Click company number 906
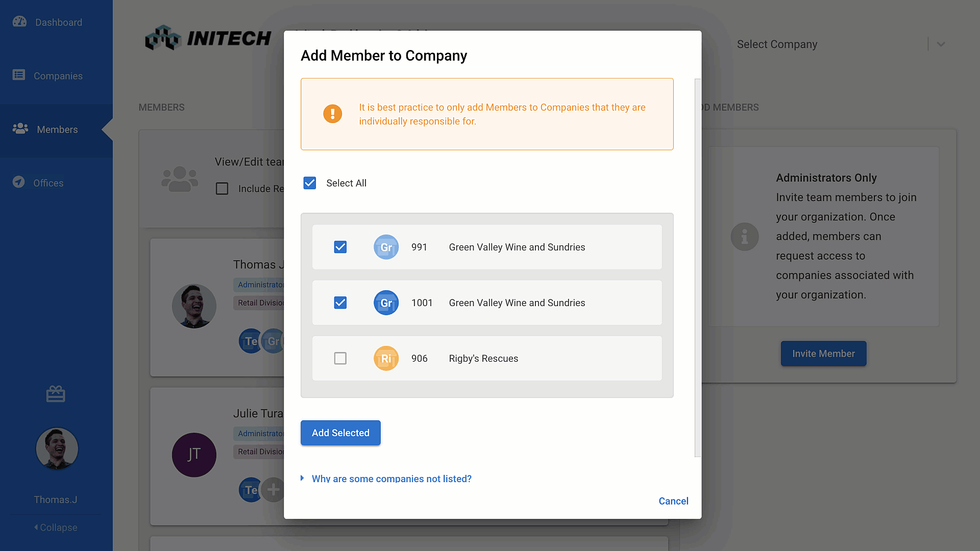The height and width of the screenshot is (551, 980). pos(419,358)
